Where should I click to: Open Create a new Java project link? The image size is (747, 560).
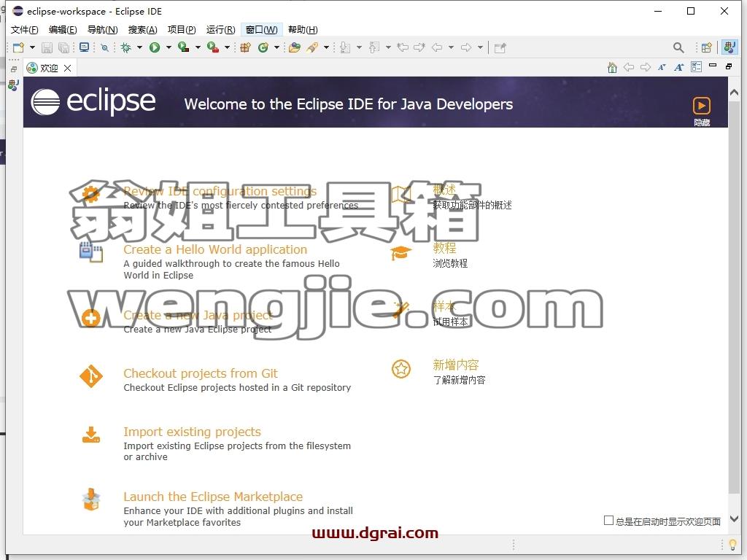[x=198, y=315]
